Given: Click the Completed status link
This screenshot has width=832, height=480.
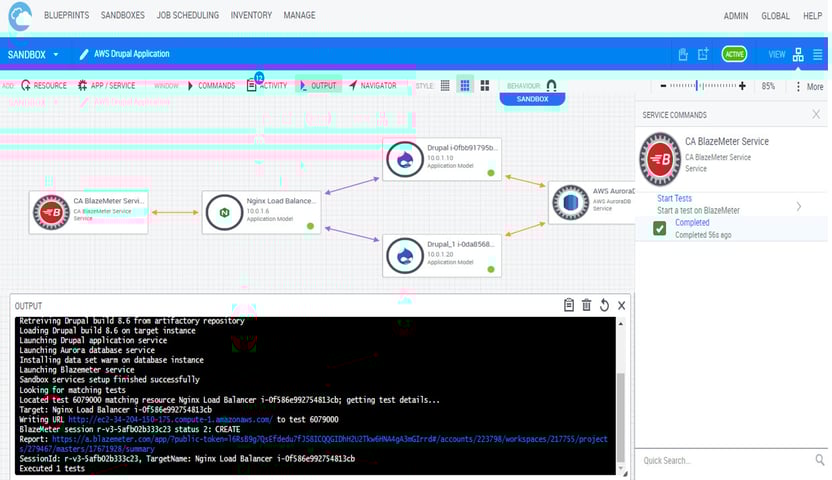Looking at the screenshot, I should [692, 223].
